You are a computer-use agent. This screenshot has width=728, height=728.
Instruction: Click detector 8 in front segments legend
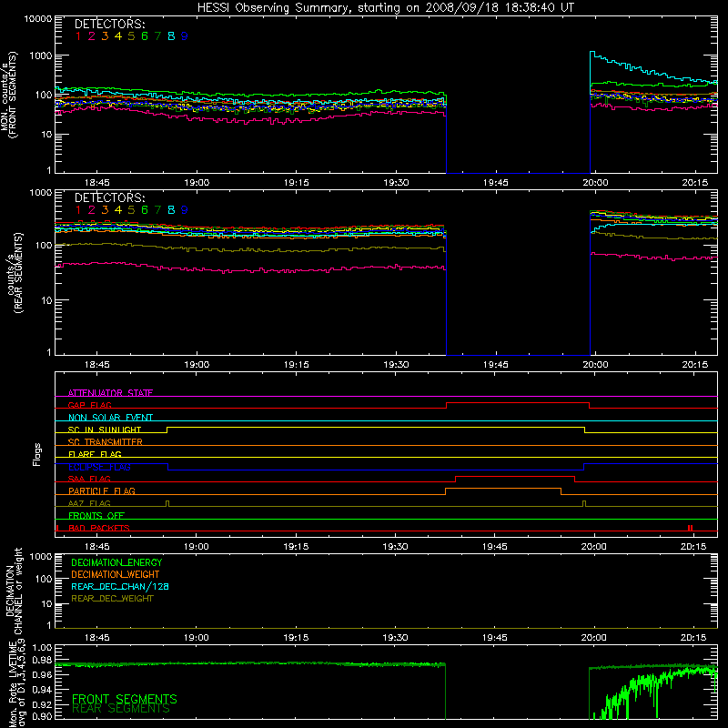point(171,36)
